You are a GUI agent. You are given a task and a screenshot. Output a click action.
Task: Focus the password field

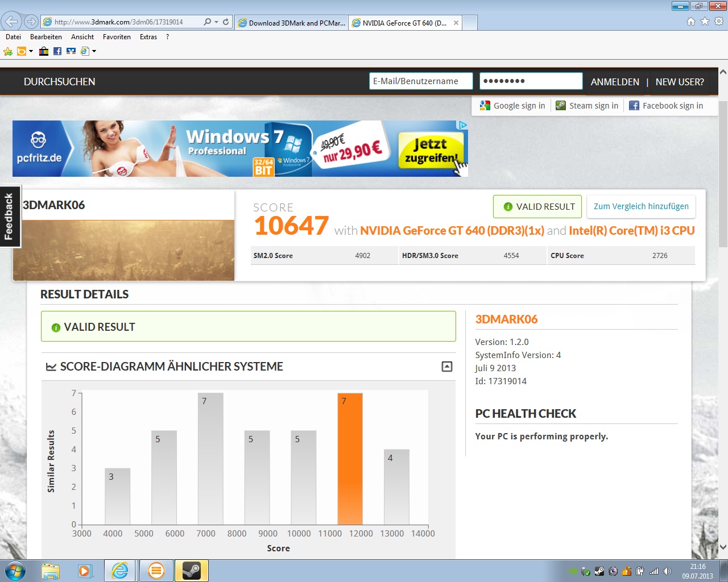(x=531, y=81)
